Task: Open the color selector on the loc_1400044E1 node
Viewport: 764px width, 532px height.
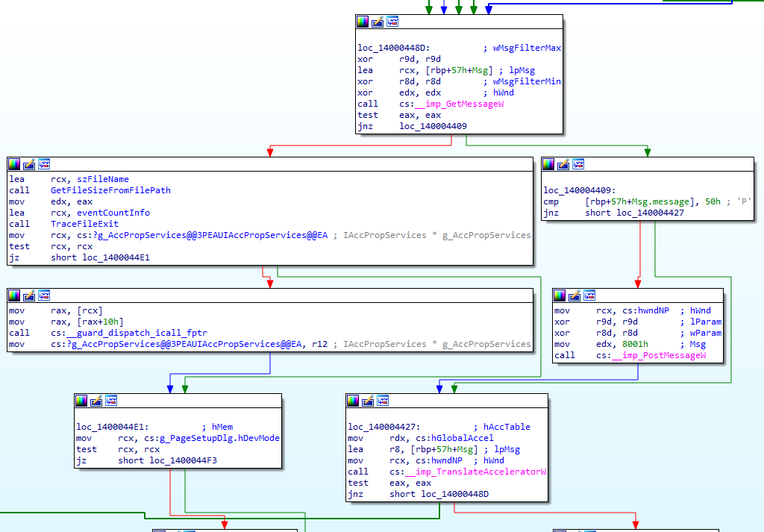Action: [x=81, y=401]
